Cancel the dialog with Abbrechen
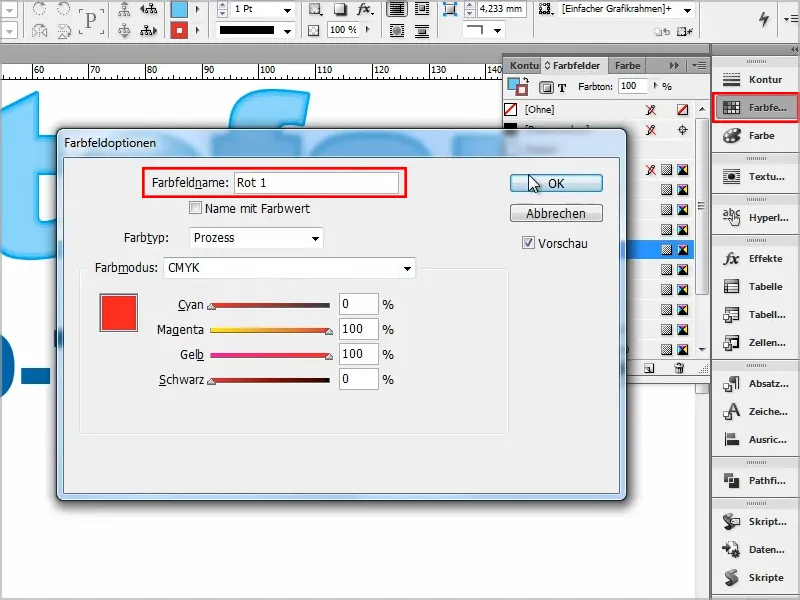The image size is (800, 600). point(556,213)
